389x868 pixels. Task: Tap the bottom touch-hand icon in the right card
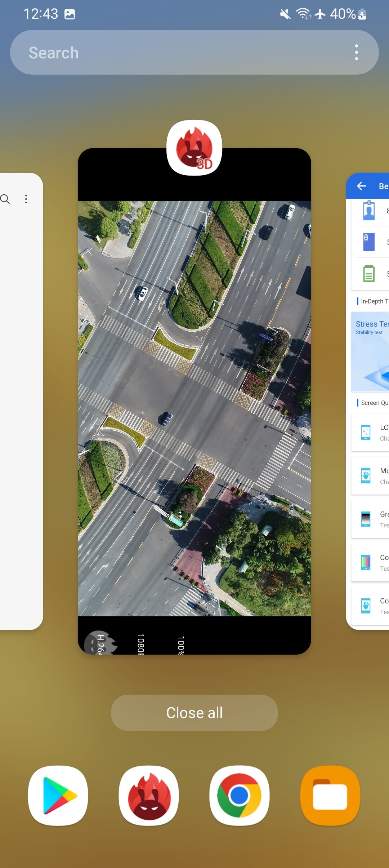pyautogui.click(x=366, y=606)
